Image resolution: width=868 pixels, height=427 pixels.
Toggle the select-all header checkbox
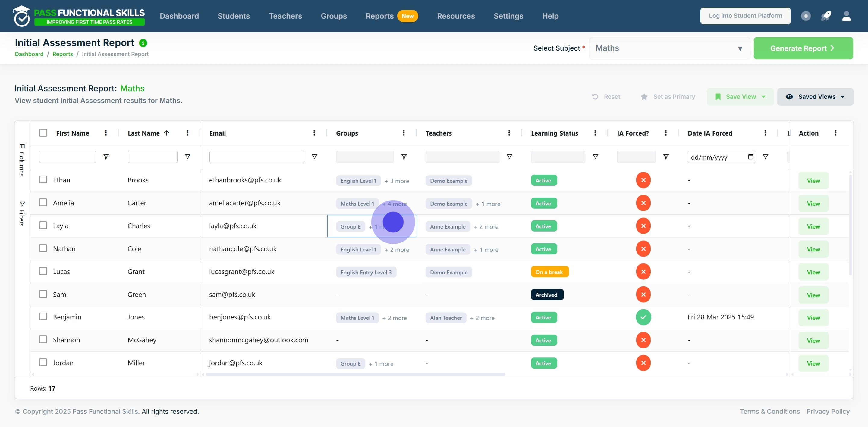pos(43,133)
